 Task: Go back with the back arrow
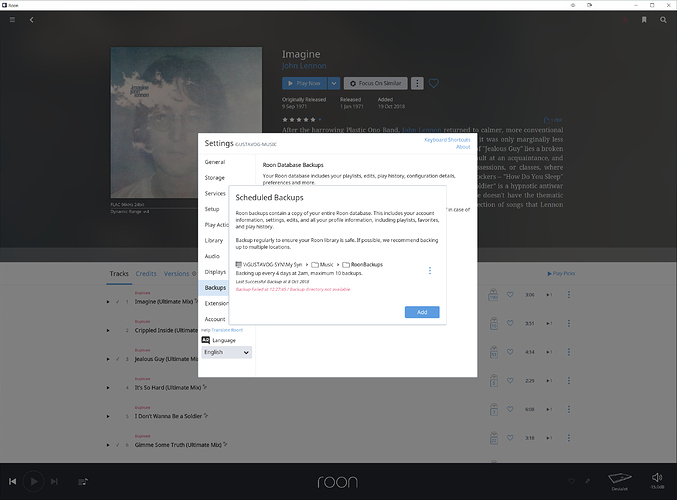tap(32, 20)
